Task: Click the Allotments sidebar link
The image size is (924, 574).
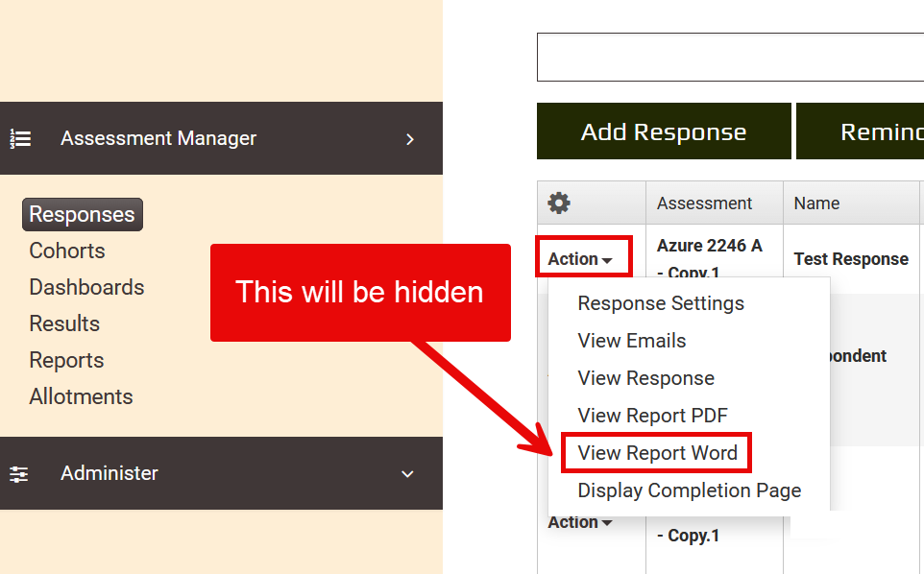Action: pyautogui.click(x=81, y=396)
